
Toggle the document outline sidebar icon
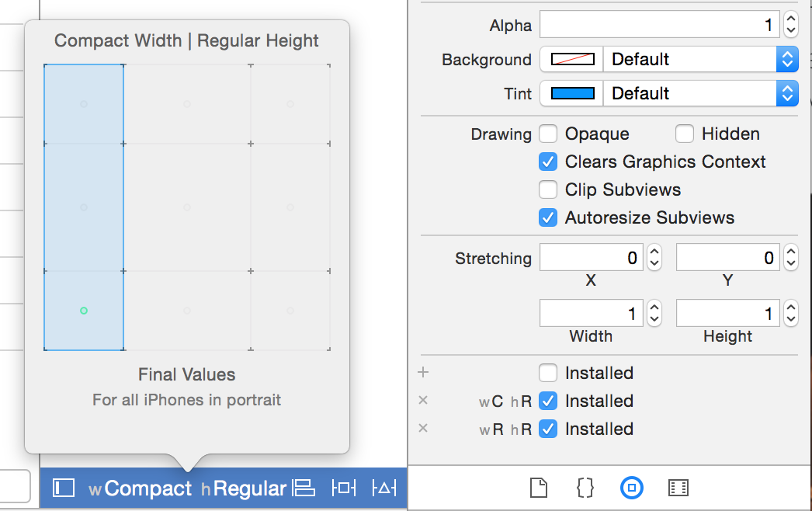pos(64,488)
